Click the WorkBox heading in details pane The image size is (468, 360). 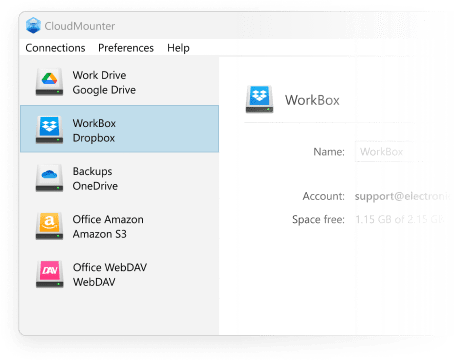[312, 100]
